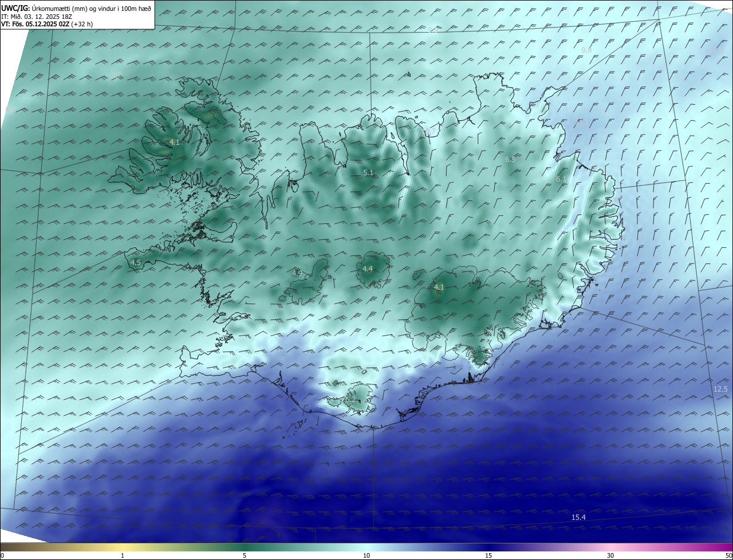Click the 6.1 value in the northeast
Screen dimensions: 733x560
coord(561,179)
